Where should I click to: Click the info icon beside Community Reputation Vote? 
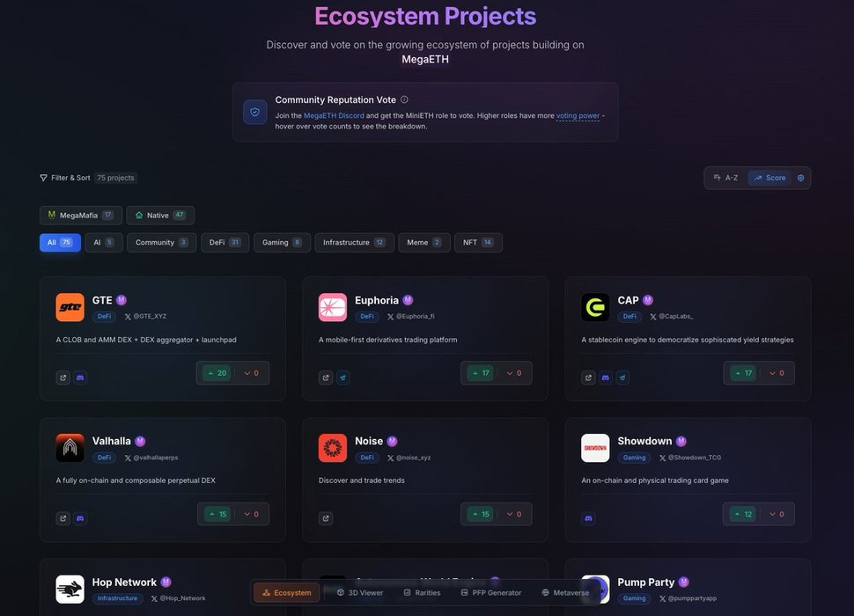click(404, 100)
